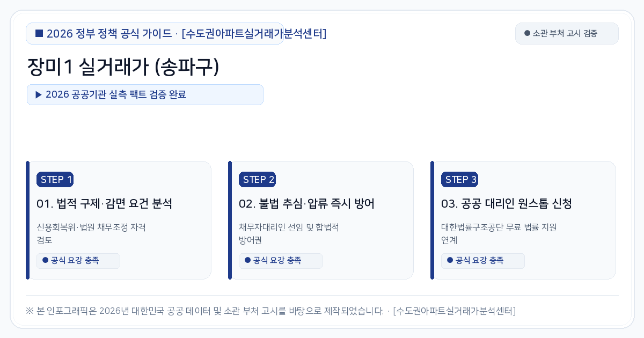Image resolution: width=644 pixels, height=338 pixels.
Task: Click the 2026 정부 정책 공식 가이드 header tag
Action: [x=155, y=33]
